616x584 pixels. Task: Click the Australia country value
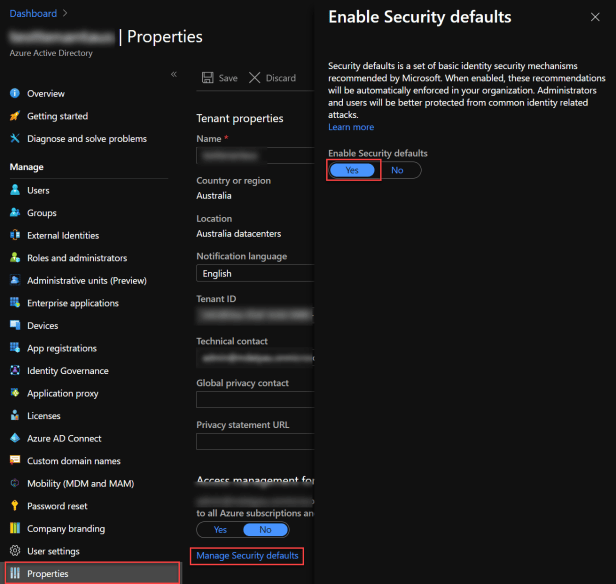(214, 196)
